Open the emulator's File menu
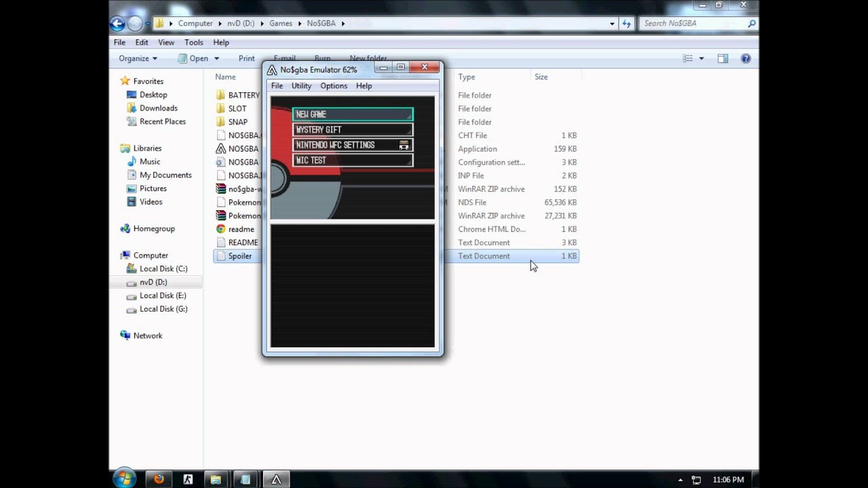 [x=277, y=86]
